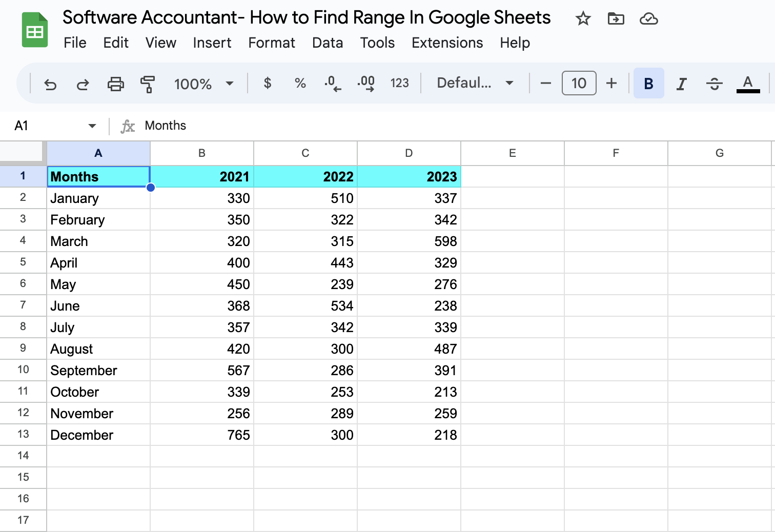Open the text color picker
Image resolution: width=775 pixels, height=532 pixels.
click(x=748, y=84)
